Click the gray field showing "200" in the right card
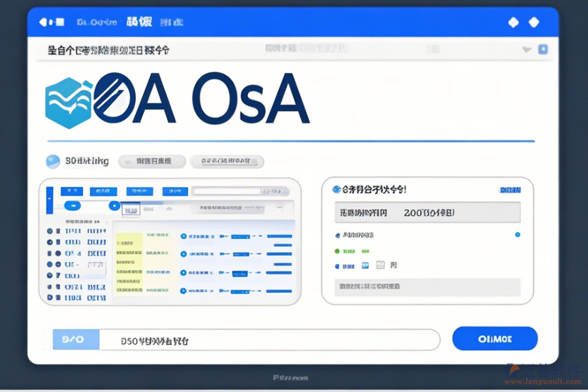The width and height of the screenshot is (588, 392). tap(427, 213)
